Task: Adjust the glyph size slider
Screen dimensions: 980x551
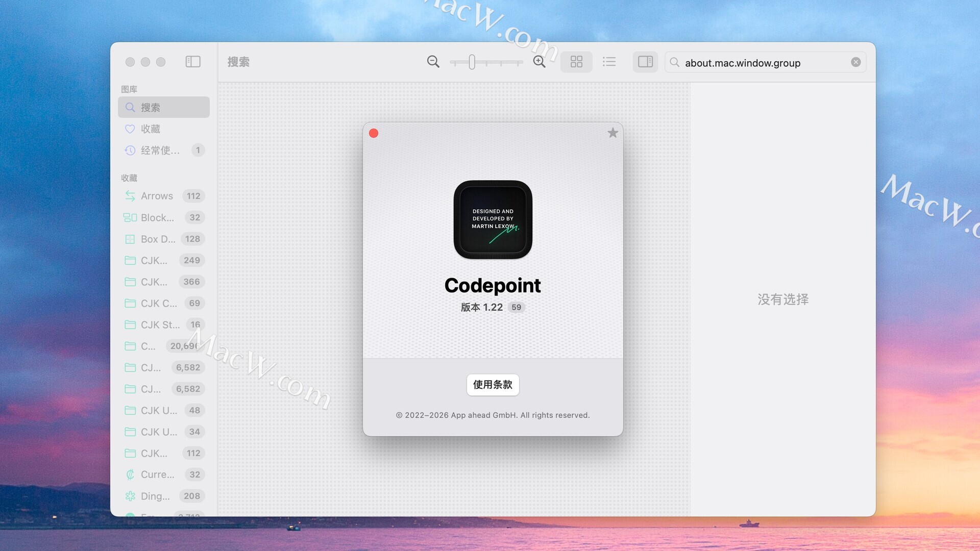Action: click(x=472, y=62)
